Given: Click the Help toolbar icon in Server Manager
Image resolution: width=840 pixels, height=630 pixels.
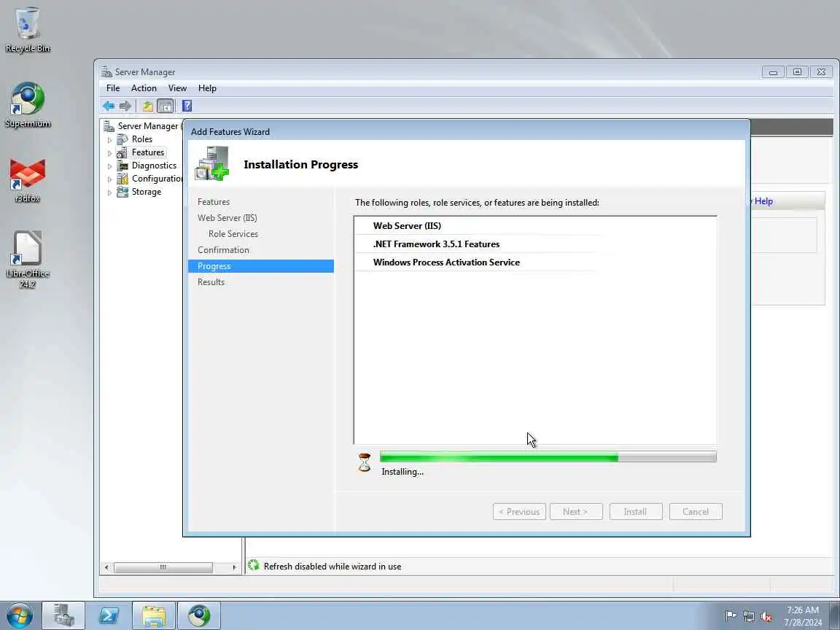Looking at the screenshot, I should coord(187,106).
